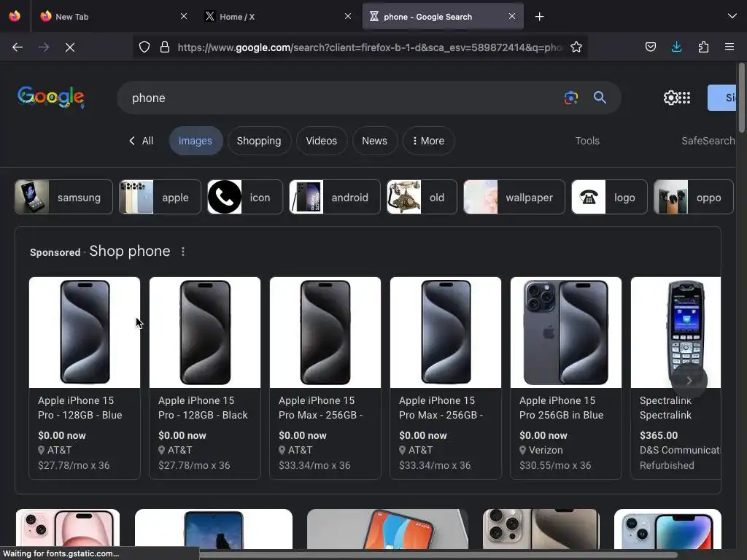Click the browser forward arrow
This screenshot has width=747, height=560.
click(x=43, y=47)
